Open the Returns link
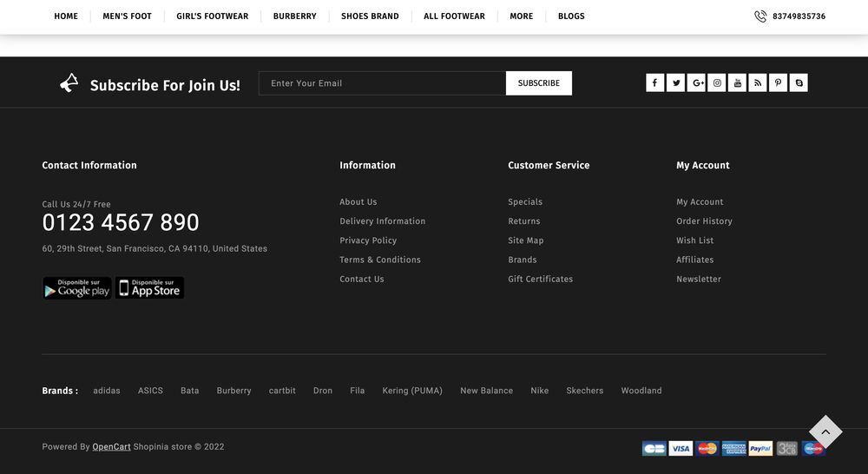Viewport: 868px width, 474px height. pos(524,221)
